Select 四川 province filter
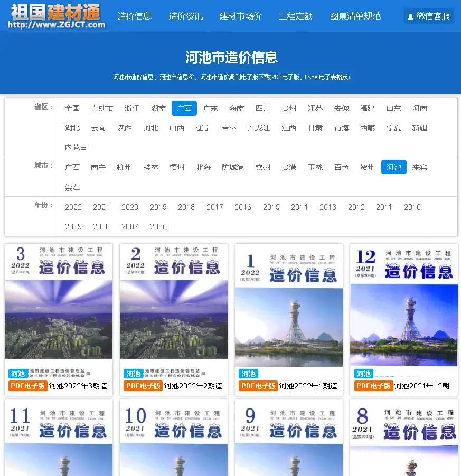The image size is (461, 476). 262,108
